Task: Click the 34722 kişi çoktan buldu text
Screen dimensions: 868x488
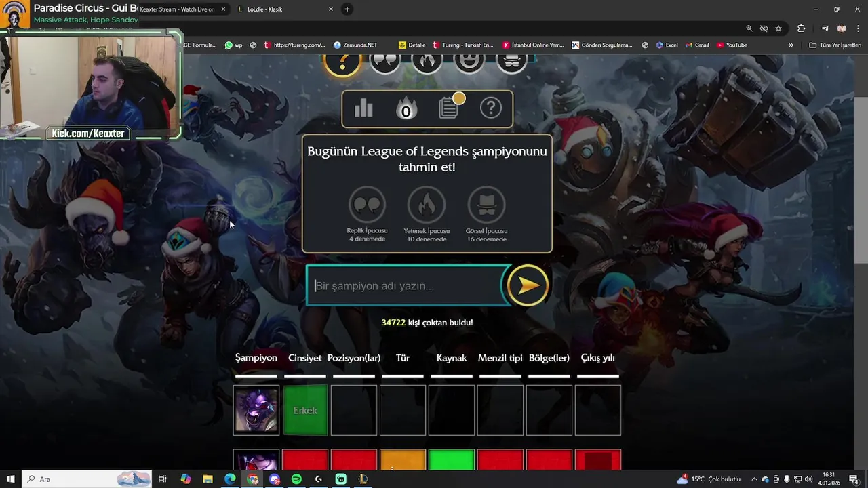Action: tap(427, 323)
